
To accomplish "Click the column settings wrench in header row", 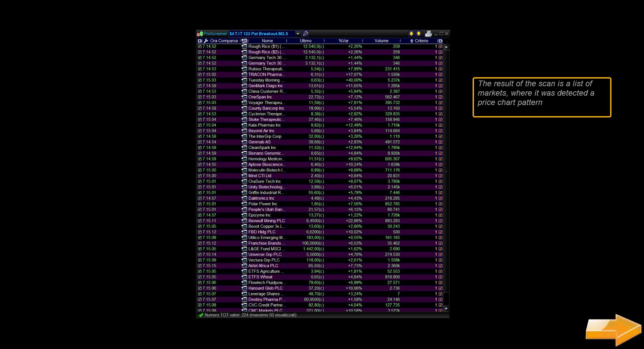I will 206,41.
